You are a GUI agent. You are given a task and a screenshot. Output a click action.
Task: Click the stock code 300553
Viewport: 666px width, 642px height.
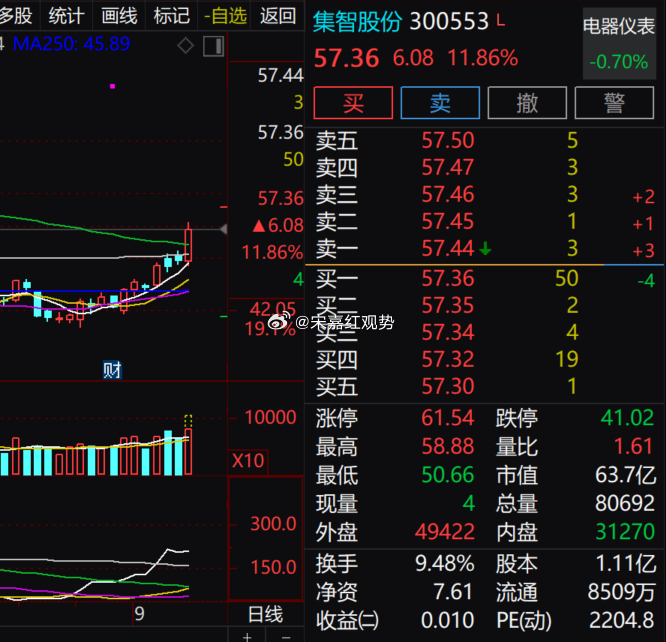pos(449,21)
